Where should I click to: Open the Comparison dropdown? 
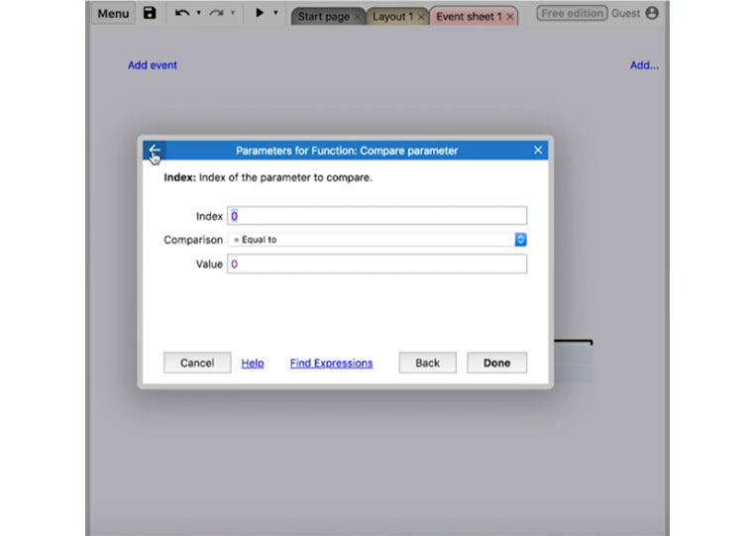378,240
